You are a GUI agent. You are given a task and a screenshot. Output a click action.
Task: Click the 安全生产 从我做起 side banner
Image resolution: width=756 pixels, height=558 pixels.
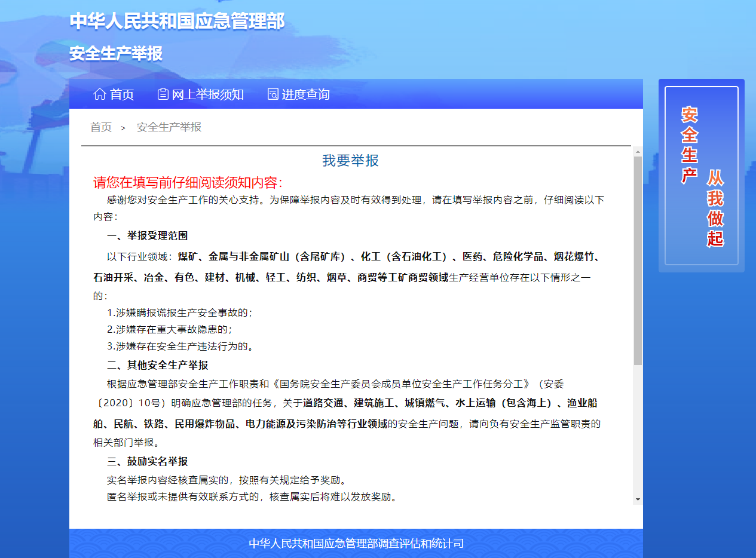[702, 176]
